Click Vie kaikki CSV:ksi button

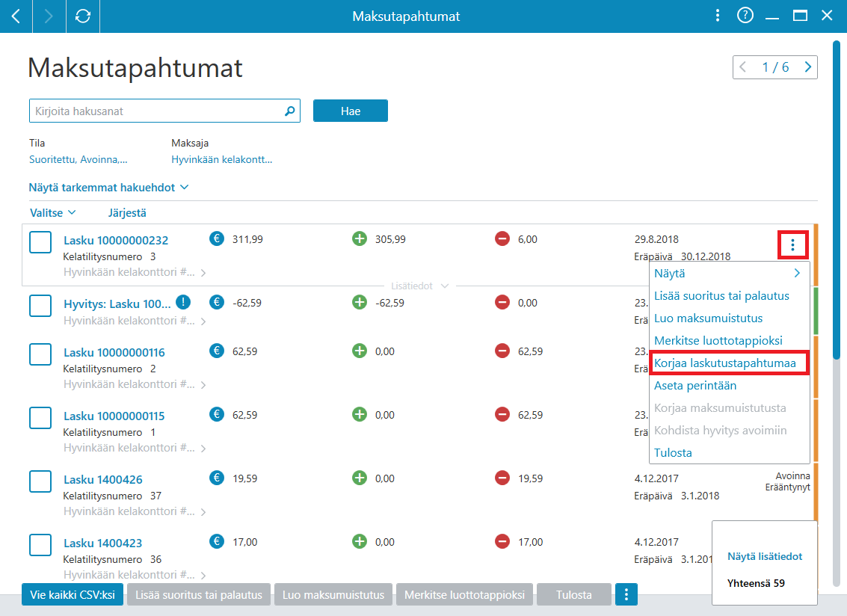click(73, 595)
